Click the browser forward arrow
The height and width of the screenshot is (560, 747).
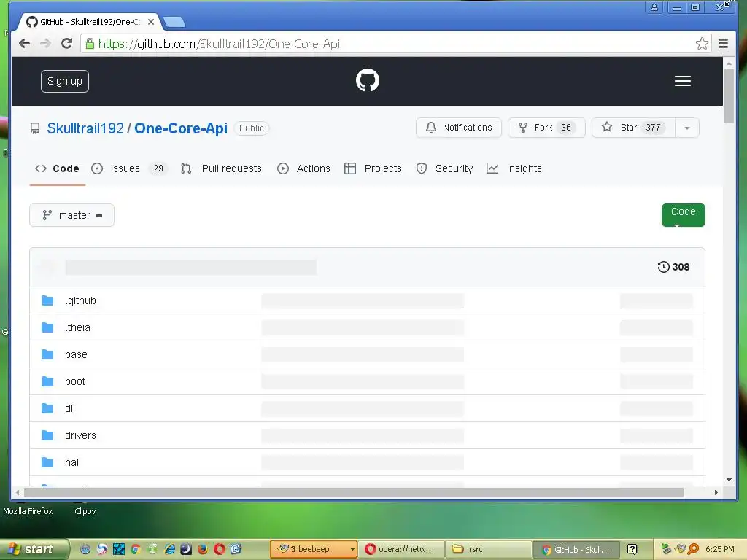click(x=45, y=43)
